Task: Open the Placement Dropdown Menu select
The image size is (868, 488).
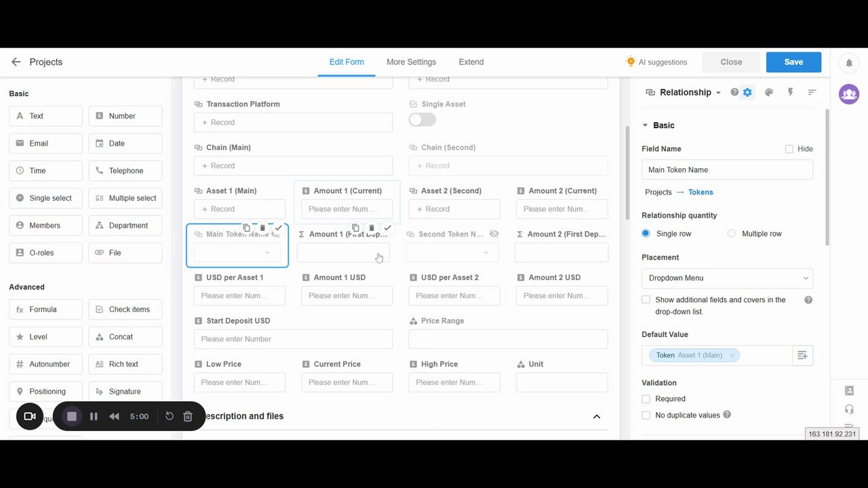Action: [727, 278]
